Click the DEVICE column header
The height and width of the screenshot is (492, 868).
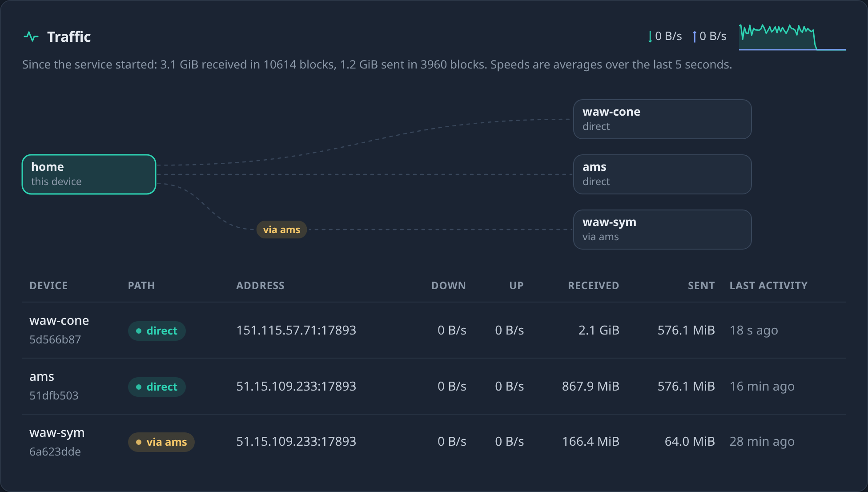pyautogui.click(x=48, y=286)
